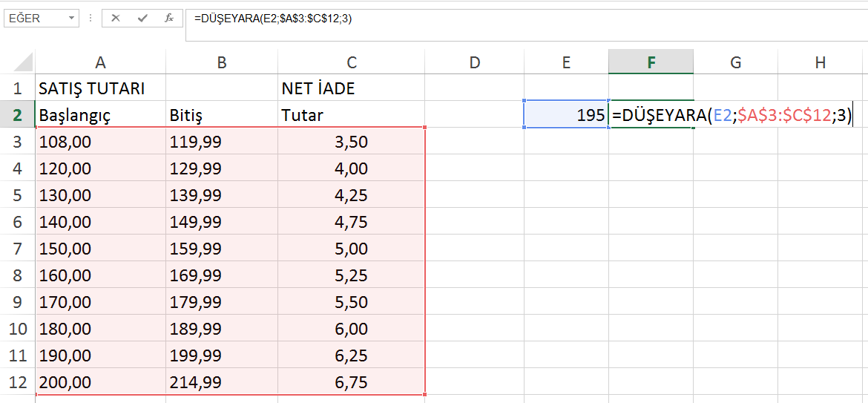This screenshot has height=403, width=868.
Task: Select column F header
Action: coord(651,63)
